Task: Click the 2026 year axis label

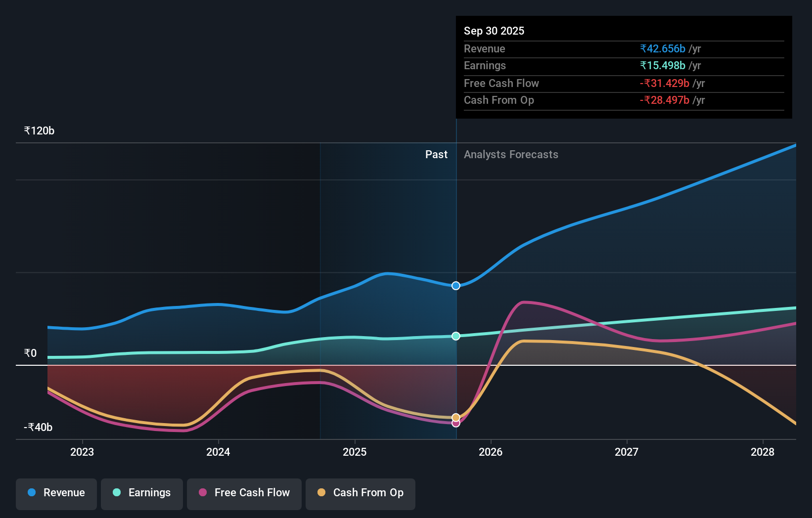Action: point(491,452)
